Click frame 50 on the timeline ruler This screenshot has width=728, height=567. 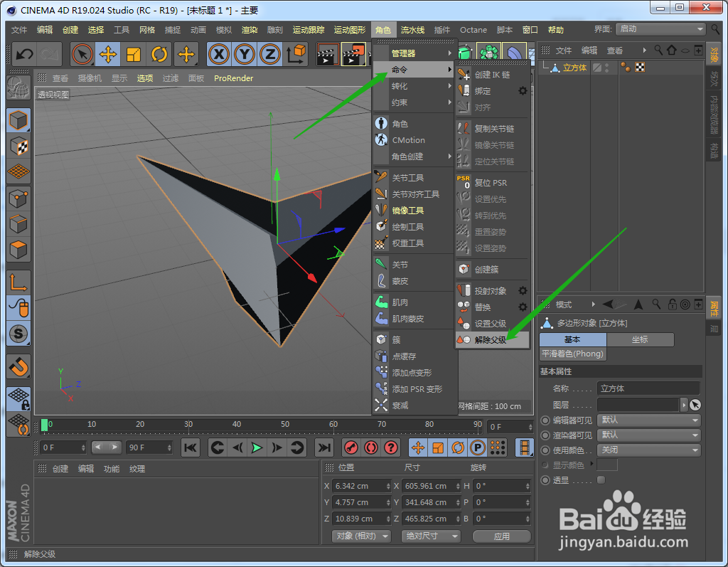[285, 424]
